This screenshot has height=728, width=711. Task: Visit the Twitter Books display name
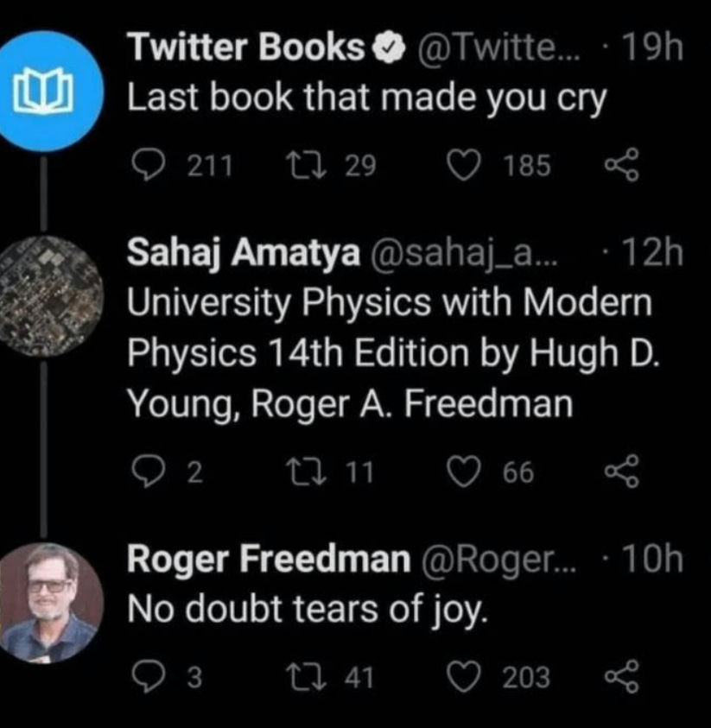pyautogui.click(x=245, y=47)
